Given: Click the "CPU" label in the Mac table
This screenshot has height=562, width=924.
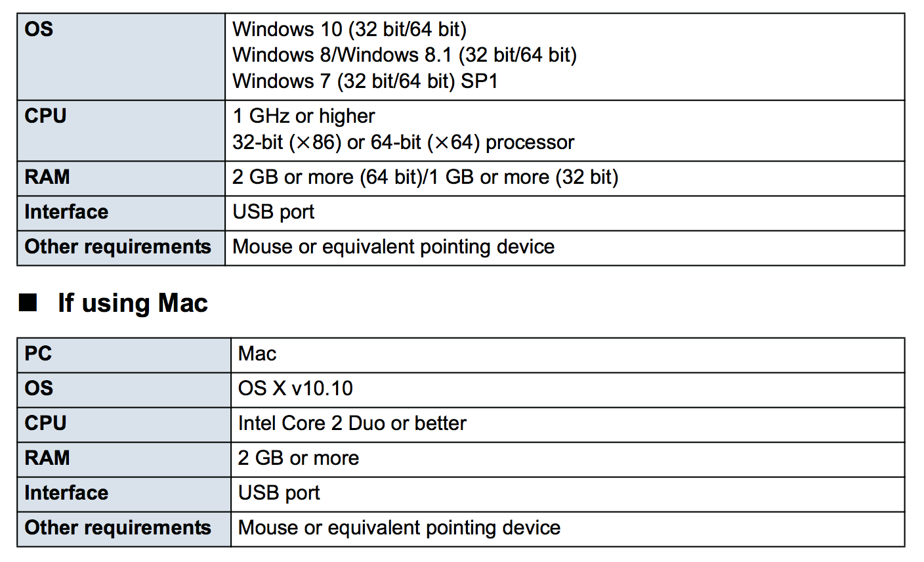Looking at the screenshot, I should pos(45,423).
